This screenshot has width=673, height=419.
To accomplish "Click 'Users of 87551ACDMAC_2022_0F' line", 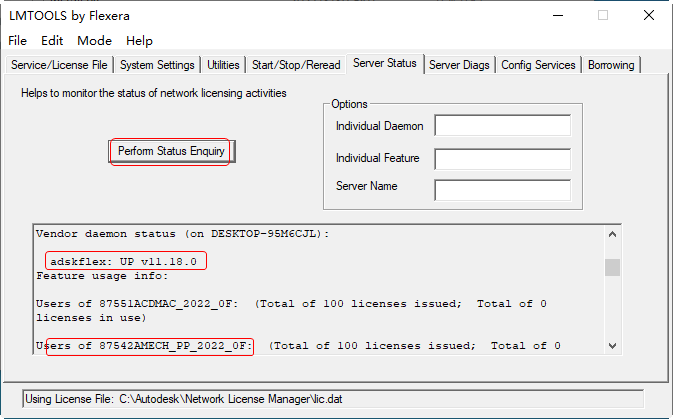I will [291, 304].
